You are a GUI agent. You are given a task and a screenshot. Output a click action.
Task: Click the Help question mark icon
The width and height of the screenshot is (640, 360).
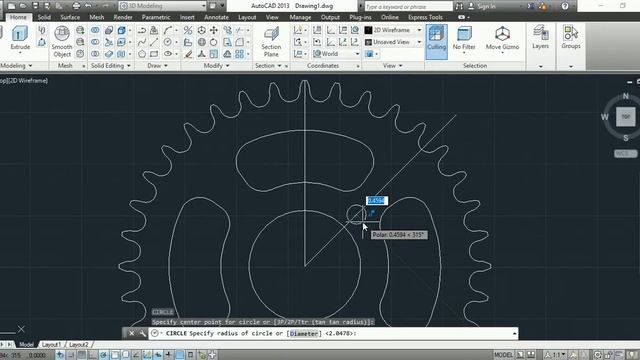click(565, 6)
